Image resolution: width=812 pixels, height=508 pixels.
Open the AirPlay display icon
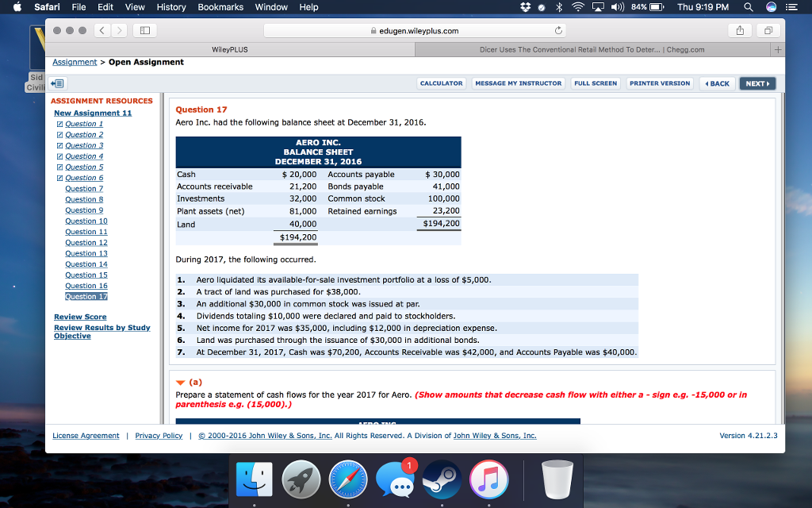(x=598, y=6)
